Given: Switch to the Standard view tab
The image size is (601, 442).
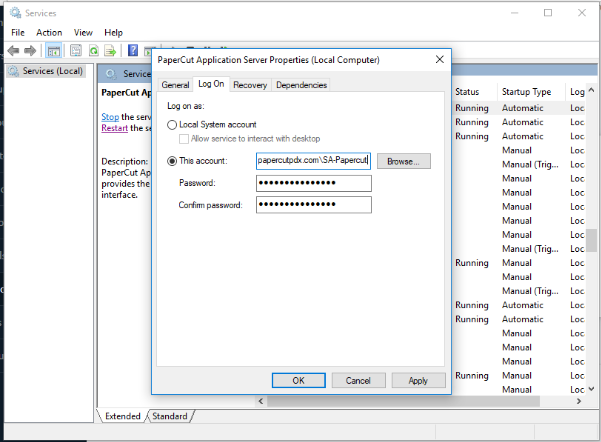Looking at the screenshot, I should pos(170,416).
